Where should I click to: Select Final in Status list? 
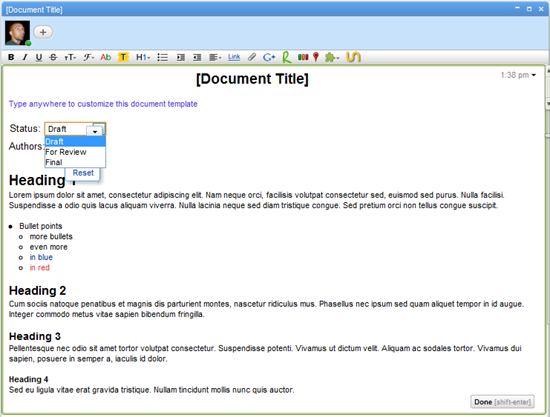coord(75,162)
